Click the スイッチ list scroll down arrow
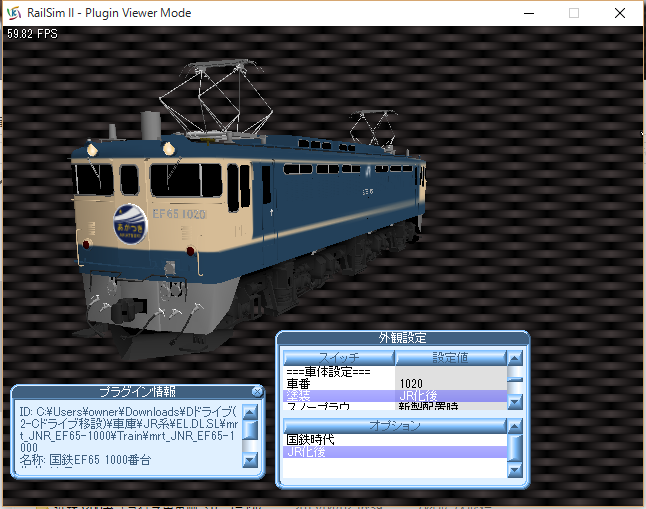 coord(515,402)
